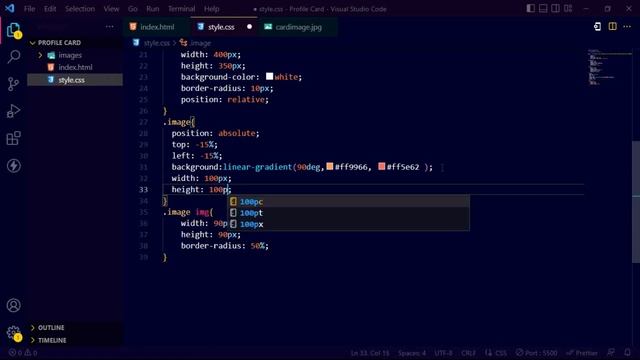Open the Search view in the activity bar
The height and width of the screenshot is (360, 640).
pyautogui.click(x=13, y=57)
